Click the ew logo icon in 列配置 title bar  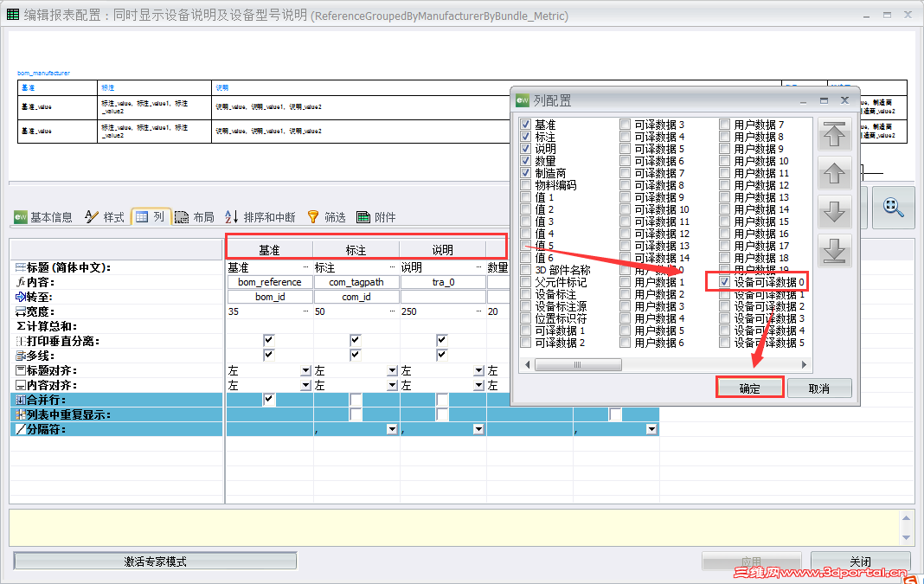tap(523, 100)
